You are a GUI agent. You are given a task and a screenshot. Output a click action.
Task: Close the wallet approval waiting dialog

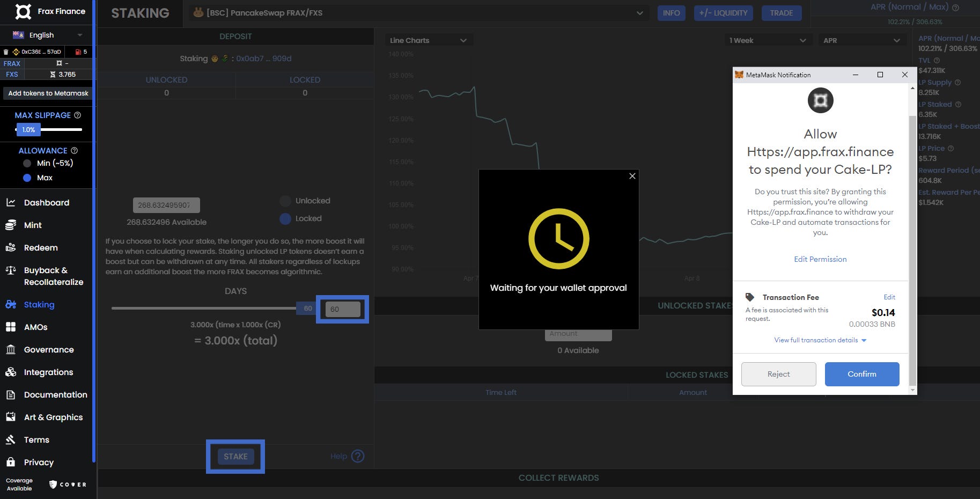click(x=632, y=176)
